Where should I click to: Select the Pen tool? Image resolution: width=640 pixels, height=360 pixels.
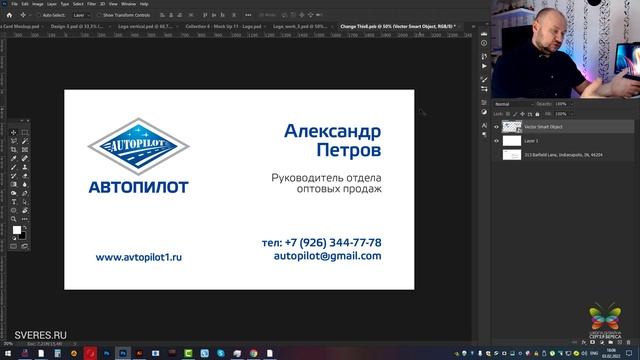click(x=25, y=193)
